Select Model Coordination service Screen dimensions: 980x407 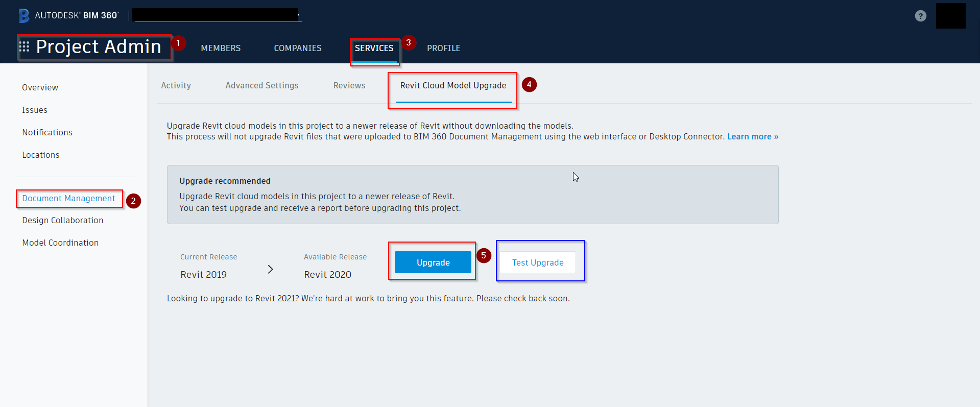coord(60,243)
